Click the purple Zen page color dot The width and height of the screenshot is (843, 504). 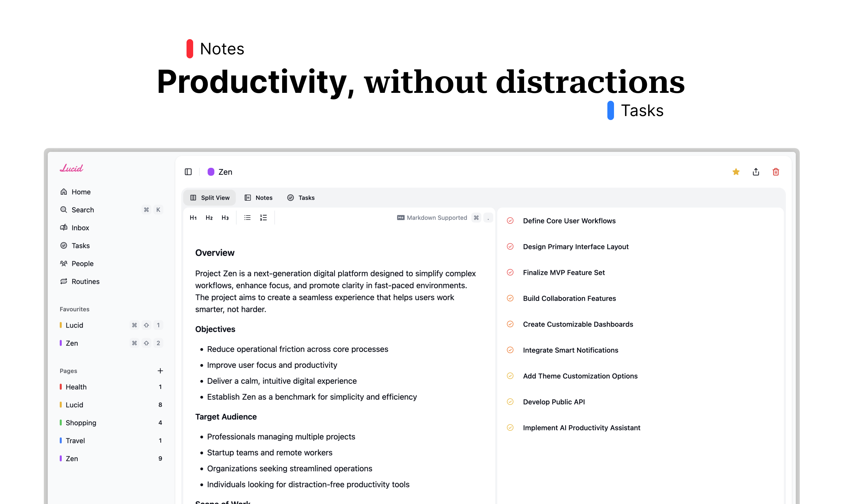click(x=211, y=172)
